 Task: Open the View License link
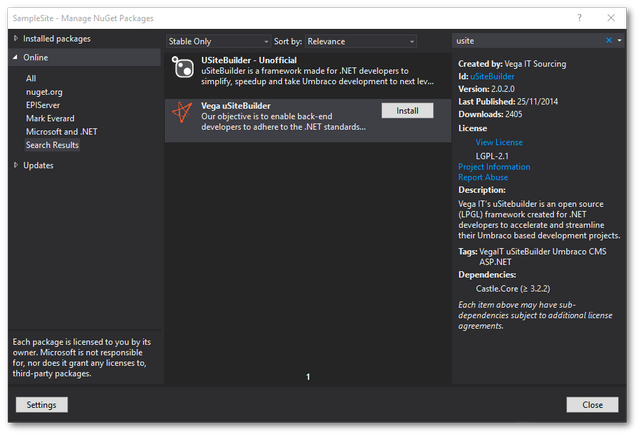(499, 143)
